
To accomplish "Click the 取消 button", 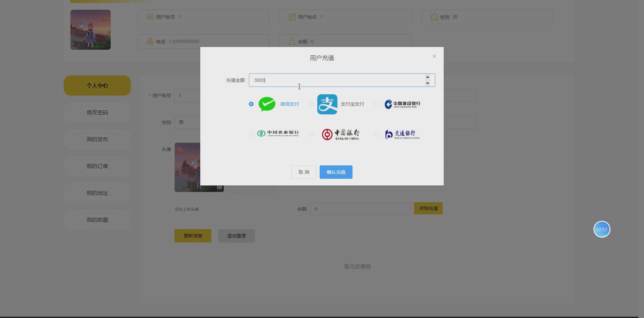I will (x=304, y=172).
